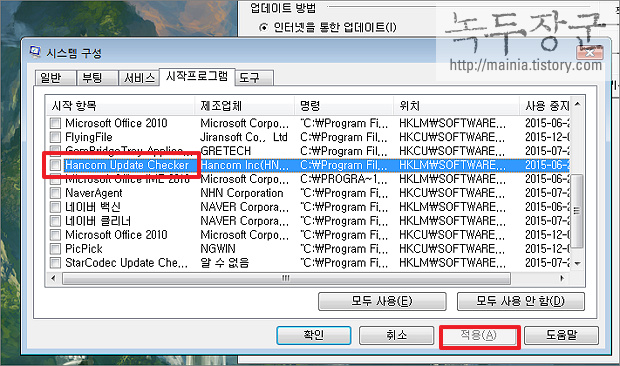Click the list's vertical scroll up arrow
The height and width of the screenshot is (366, 620).
(x=577, y=104)
